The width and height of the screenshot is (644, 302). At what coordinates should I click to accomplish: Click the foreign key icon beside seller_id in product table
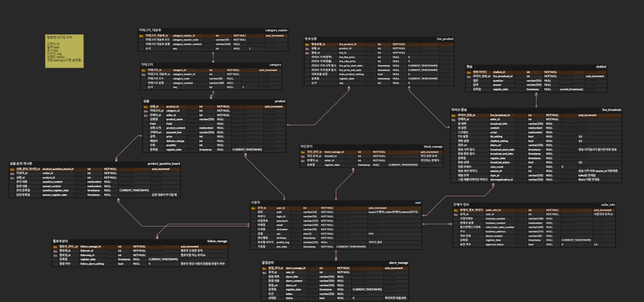[x=146, y=115]
